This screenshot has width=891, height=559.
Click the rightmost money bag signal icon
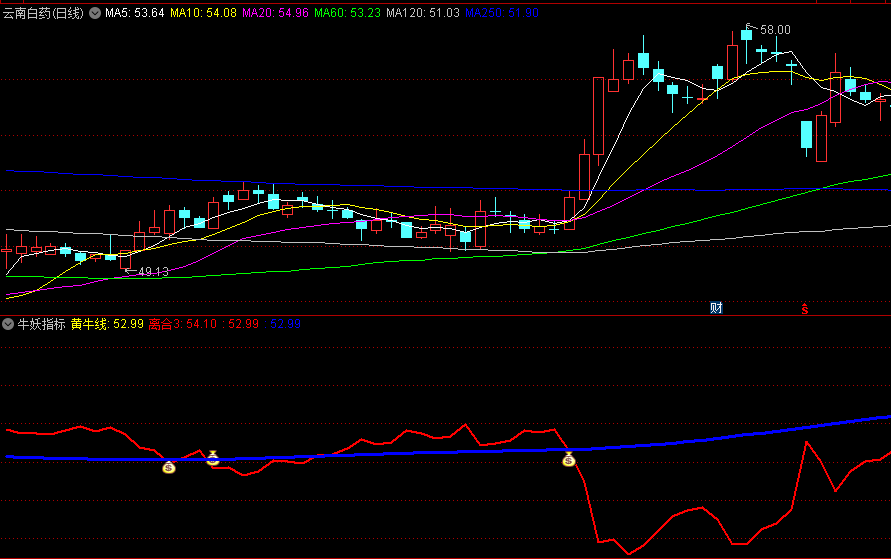569,459
